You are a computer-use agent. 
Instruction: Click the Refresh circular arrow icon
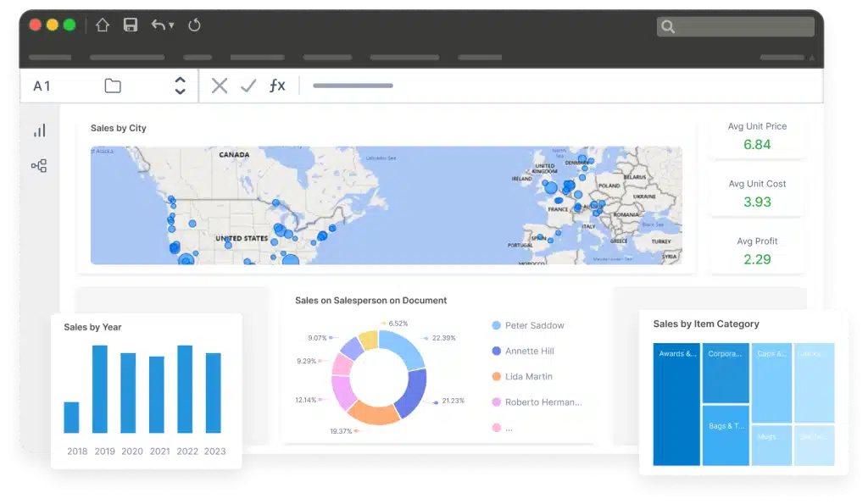coord(194,25)
